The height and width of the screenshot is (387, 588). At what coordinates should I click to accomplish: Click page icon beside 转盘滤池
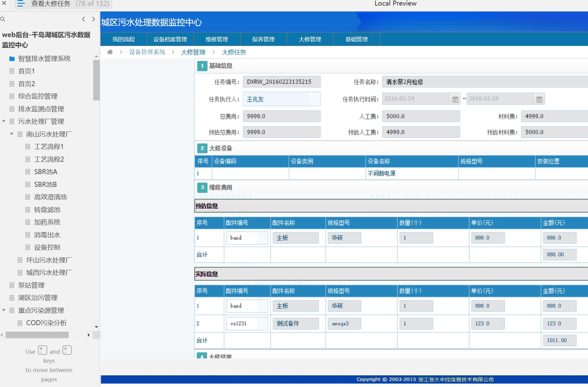tap(28, 210)
